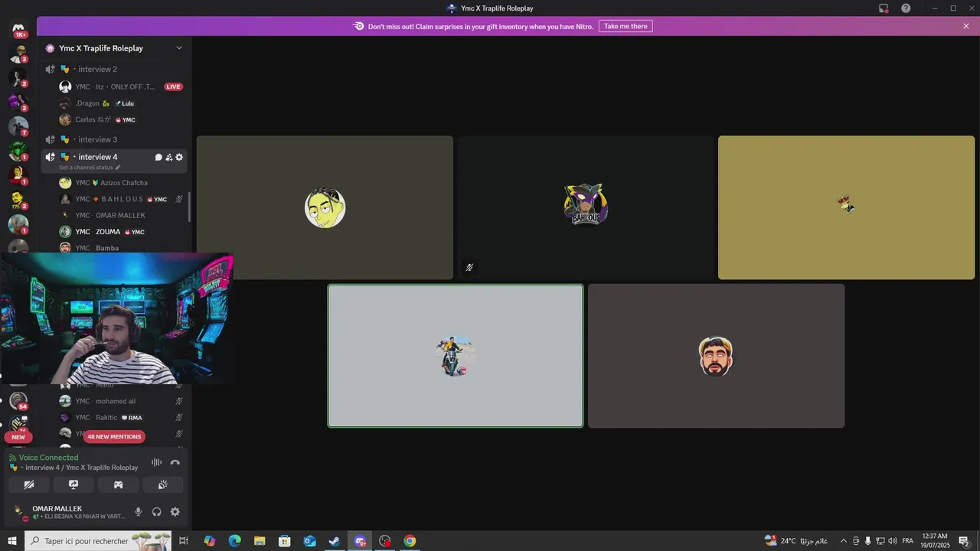Click the Windows Start button
Viewport: 980px width, 551px height.
coord(12,541)
